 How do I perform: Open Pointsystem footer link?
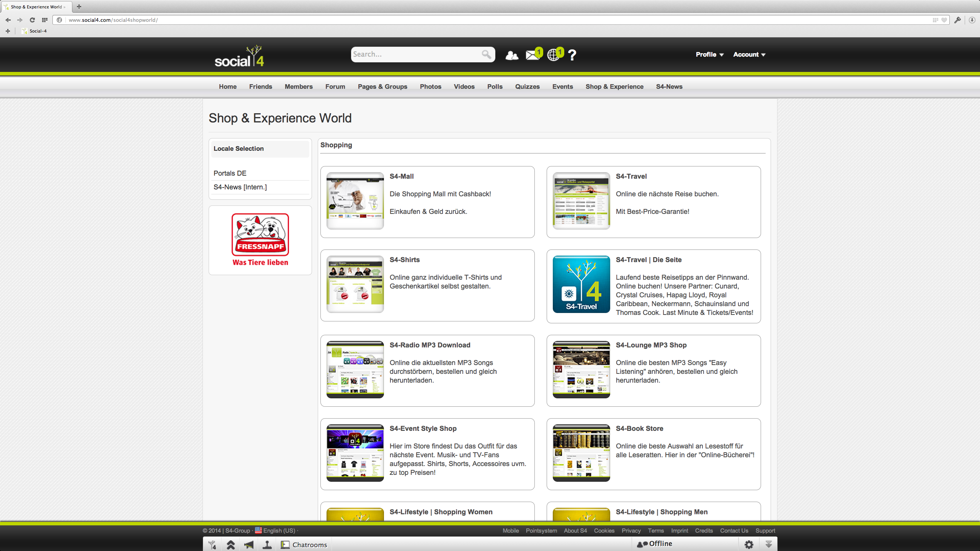[x=541, y=531]
